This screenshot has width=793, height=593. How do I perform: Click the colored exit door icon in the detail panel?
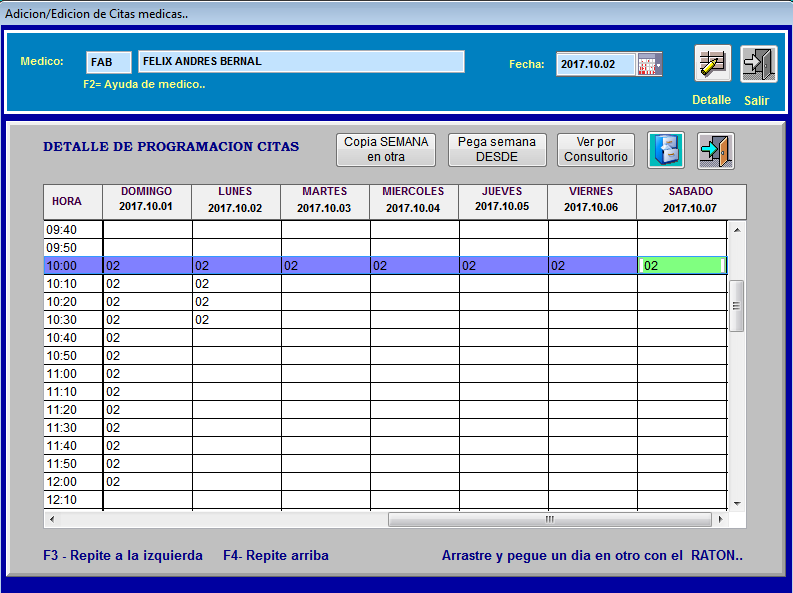[716, 151]
